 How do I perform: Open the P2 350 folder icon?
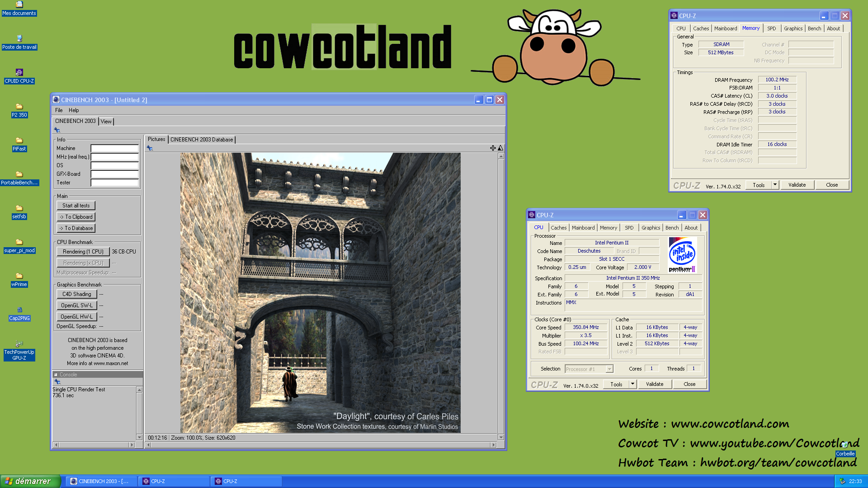19,110
